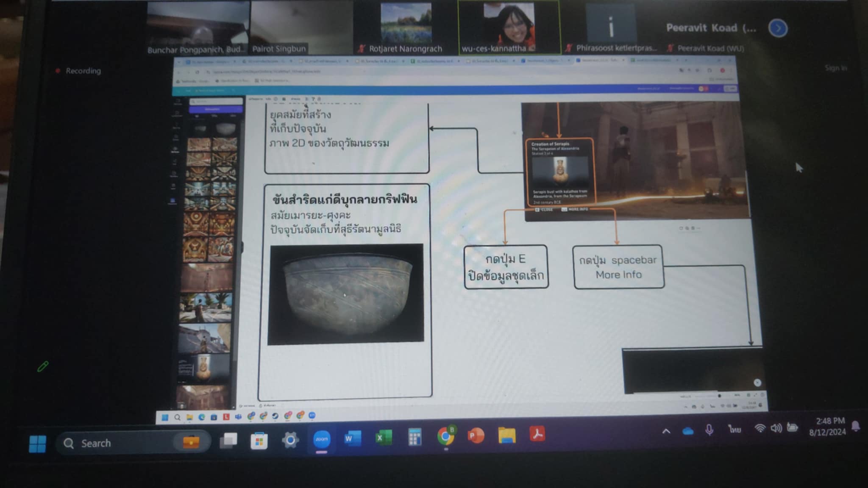Toggle the speaker volume icon
This screenshot has height=488, width=868.
coord(776,428)
